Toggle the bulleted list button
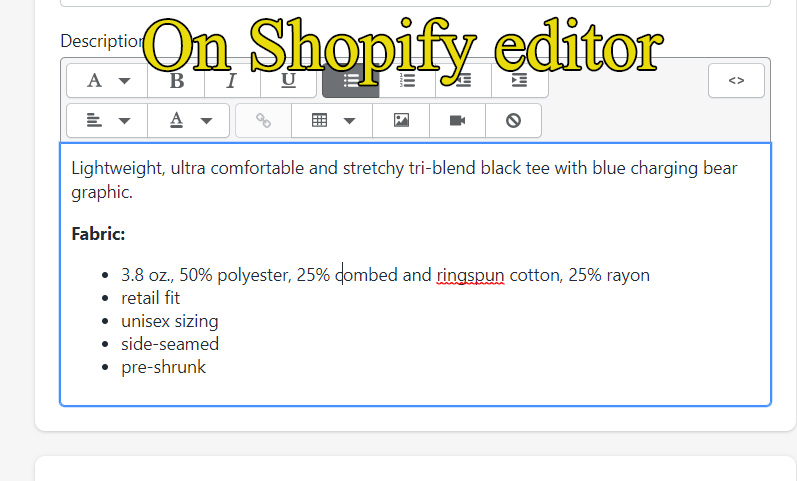797x481 pixels. 351,80
